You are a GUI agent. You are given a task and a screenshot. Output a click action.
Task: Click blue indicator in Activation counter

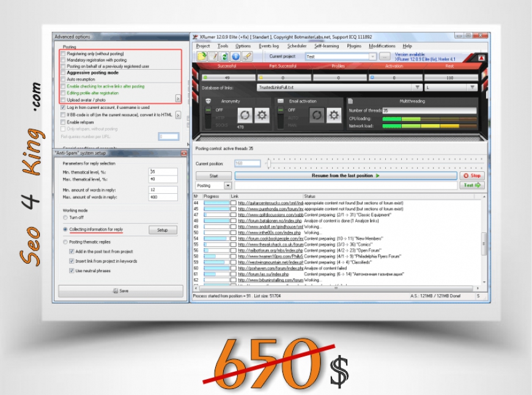tap(372, 78)
